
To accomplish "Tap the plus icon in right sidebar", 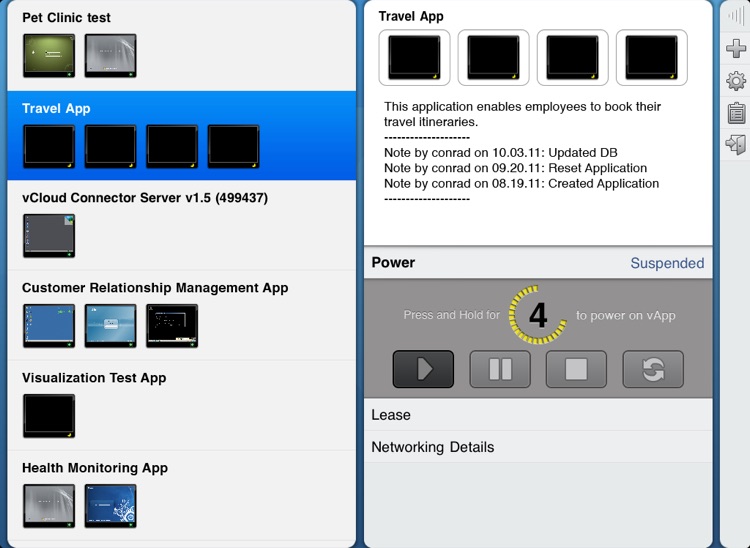I will pos(736,48).
